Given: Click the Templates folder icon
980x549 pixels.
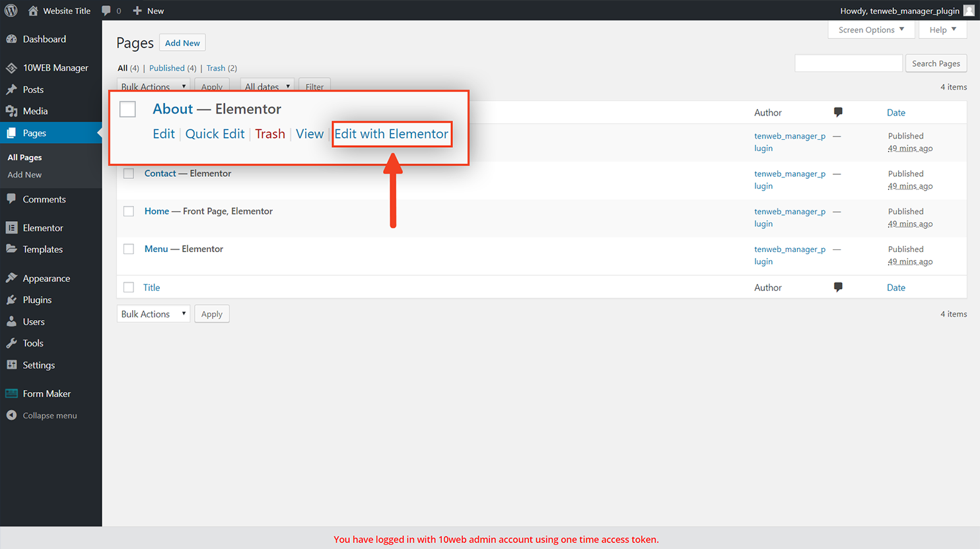Looking at the screenshot, I should tap(11, 249).
